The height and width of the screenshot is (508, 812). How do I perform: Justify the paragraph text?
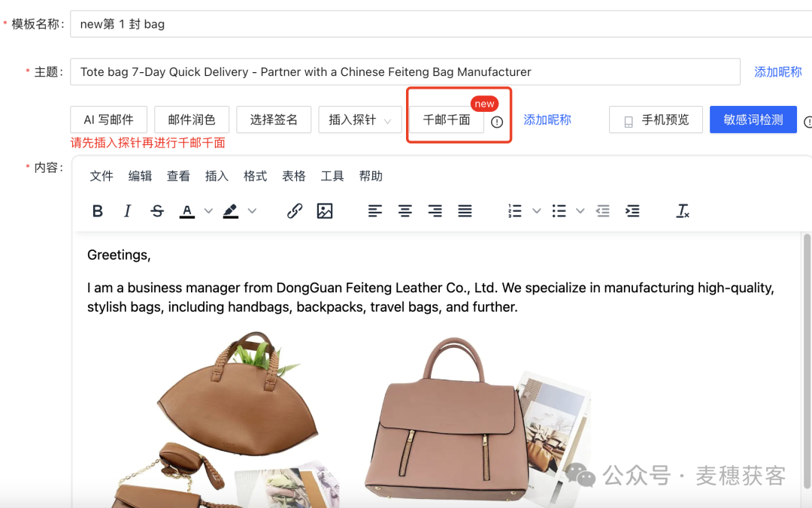[x=465, y=211]
